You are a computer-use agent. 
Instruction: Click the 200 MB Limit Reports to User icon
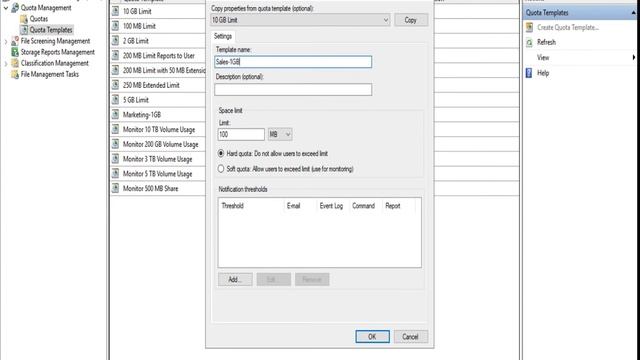[116, 56]
